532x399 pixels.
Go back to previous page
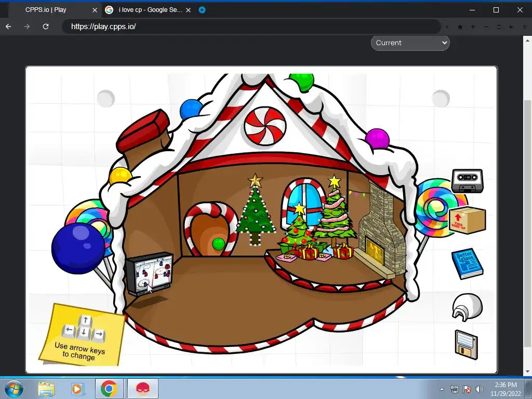tap(8, 26)
